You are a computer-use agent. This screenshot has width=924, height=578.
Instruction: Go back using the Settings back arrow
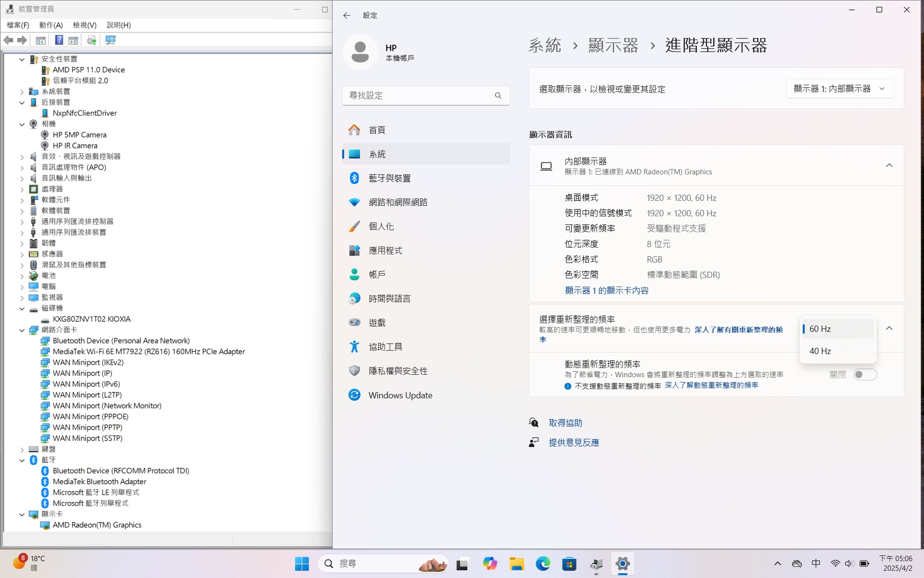pyautogui.click(x=346, y=15)
